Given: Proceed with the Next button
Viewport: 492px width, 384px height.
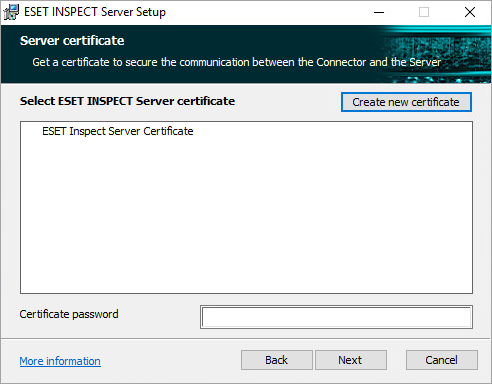Looking at the screenshot, I should tap(351, 360).
